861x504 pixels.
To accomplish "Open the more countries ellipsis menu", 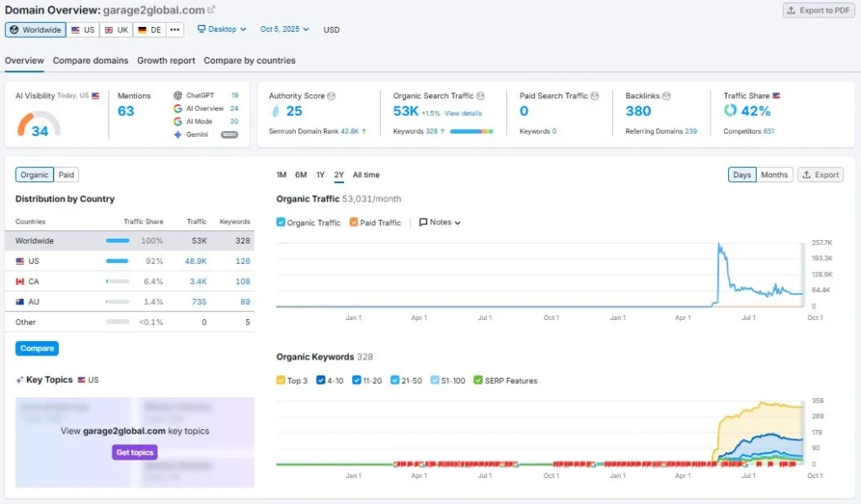I will click(175, 29).
